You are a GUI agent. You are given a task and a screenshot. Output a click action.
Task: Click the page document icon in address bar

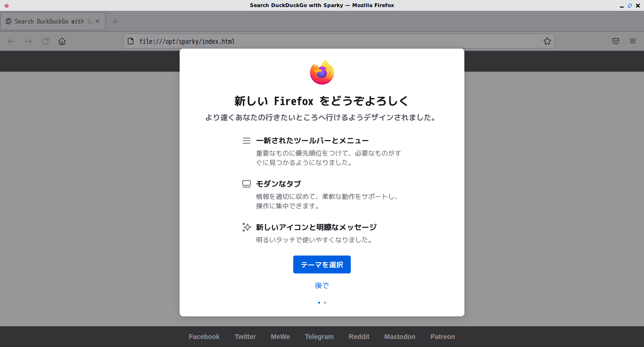coord(131,41)
